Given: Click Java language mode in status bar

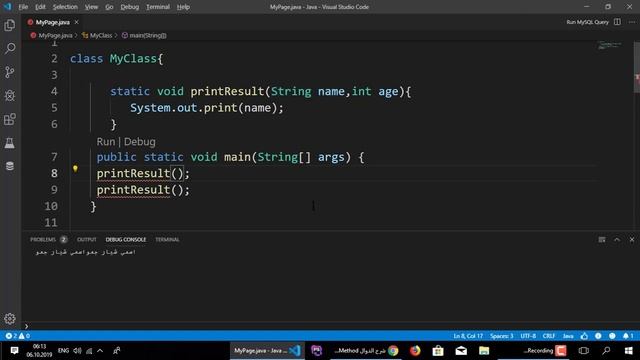Looking at the screenshot, I should [x=568, y=336].
